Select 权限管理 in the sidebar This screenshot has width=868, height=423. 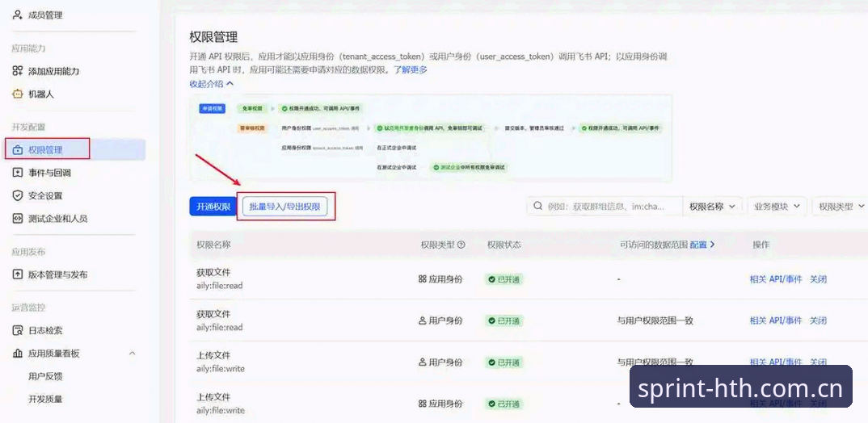point(45,150)
